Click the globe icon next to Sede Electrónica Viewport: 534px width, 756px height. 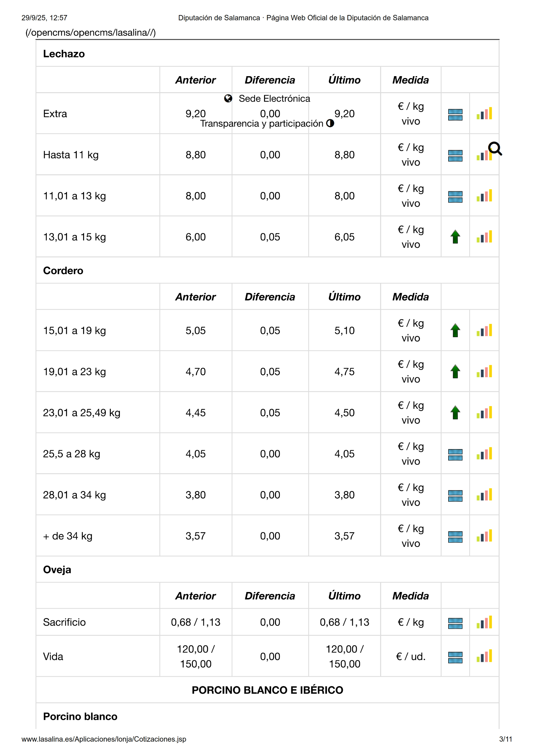point(228,99)
